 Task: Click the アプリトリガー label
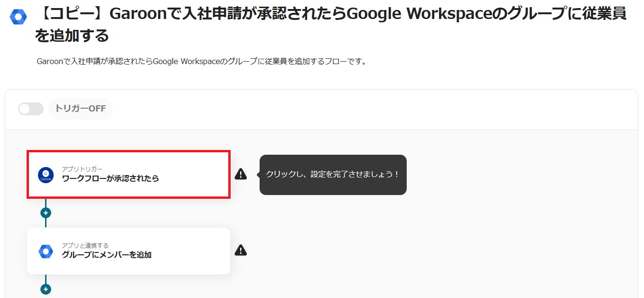[x=82, y=169]
